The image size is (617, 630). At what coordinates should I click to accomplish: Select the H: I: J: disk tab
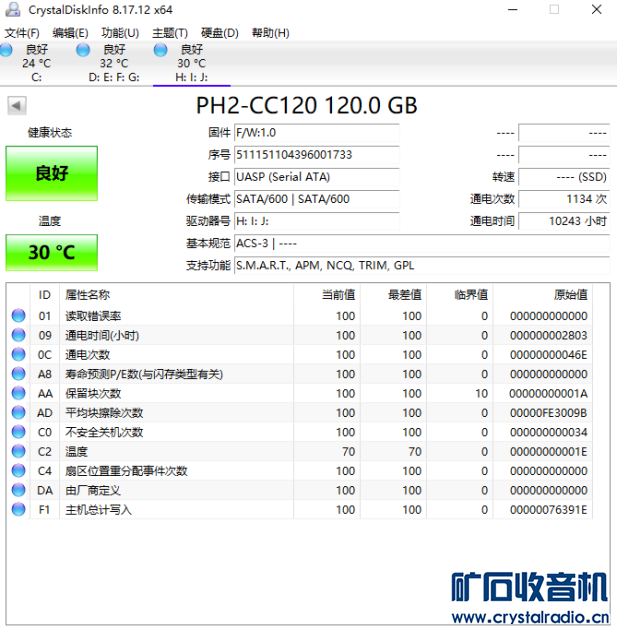192,63
